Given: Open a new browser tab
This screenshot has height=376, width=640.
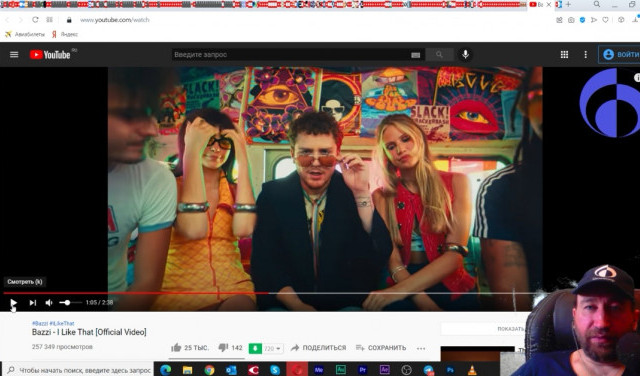Looking at the screenshot, I should tap(568, 4).
